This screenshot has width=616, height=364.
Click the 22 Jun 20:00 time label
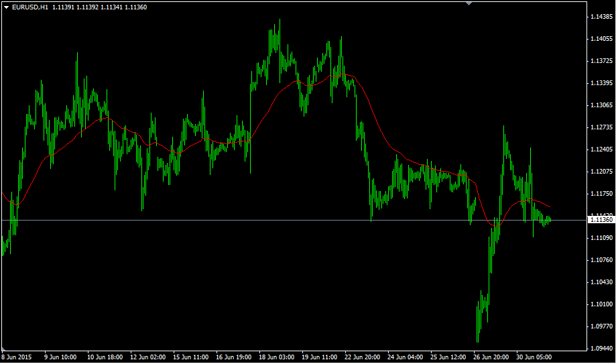pos(362,357)
